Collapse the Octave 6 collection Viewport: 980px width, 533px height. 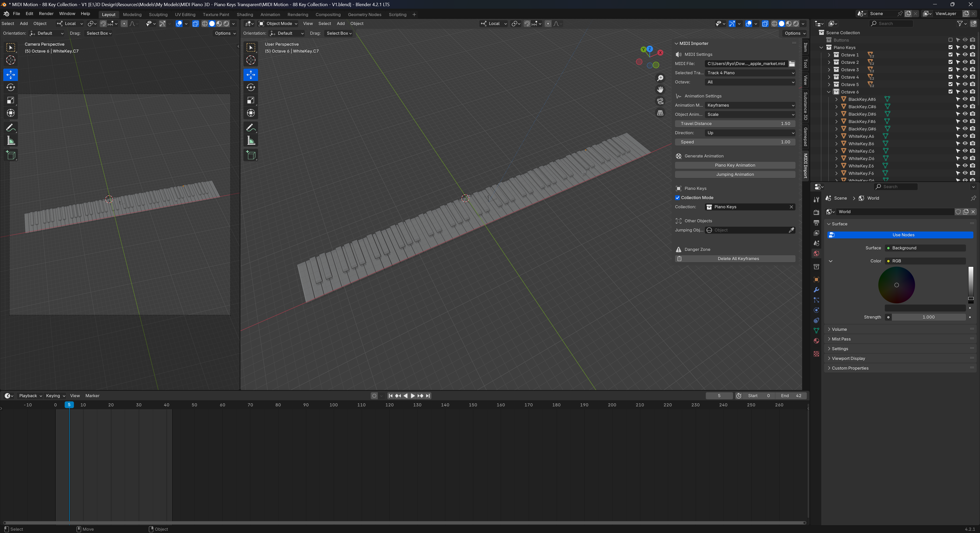(x=829, y=92)
